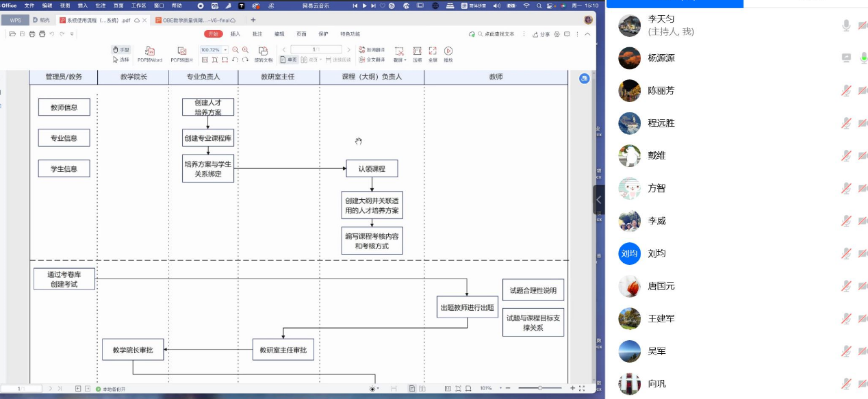Click the PDF转图片 conversion icon
The height and width of the screenshot is (399, 868).
coord(182,51)
